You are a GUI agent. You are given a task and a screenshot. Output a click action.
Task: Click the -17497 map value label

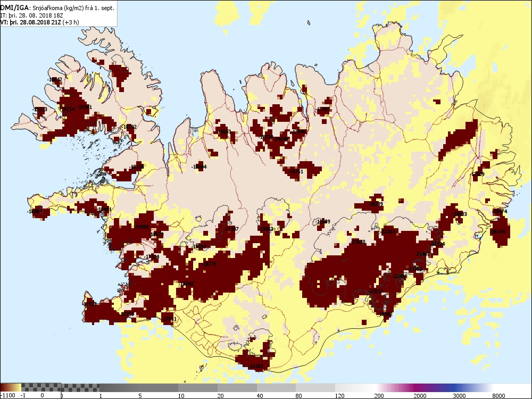tap(322, 110)
